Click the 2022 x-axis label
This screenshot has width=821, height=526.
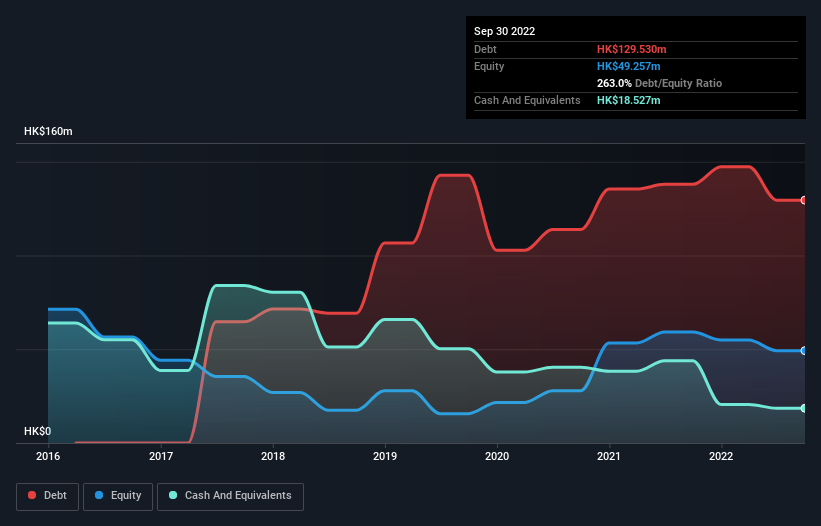[721, 456]
